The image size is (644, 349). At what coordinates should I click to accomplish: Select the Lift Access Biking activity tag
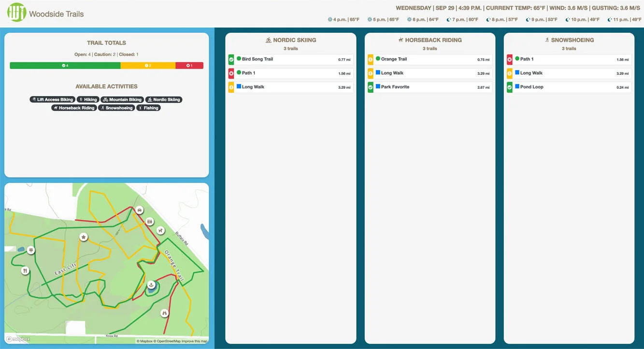point(52,99)
